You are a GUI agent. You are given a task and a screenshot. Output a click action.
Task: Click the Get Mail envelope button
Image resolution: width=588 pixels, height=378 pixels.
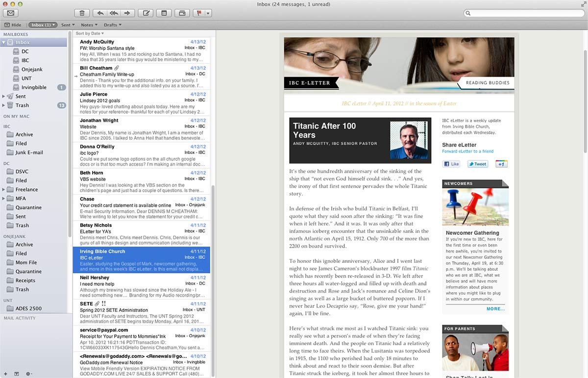coord(10,13)
